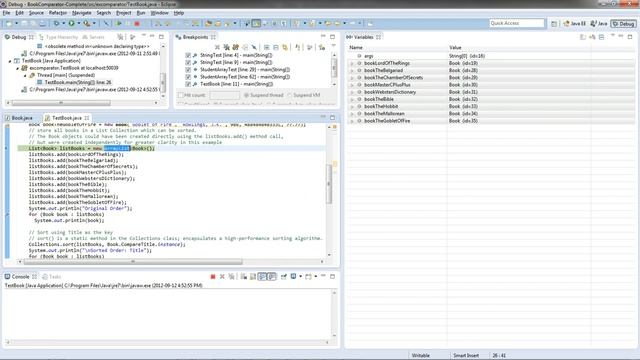
Task: Click Show Breakpoints Supported by Selected Target icon
Action: (x=236, y=47)
